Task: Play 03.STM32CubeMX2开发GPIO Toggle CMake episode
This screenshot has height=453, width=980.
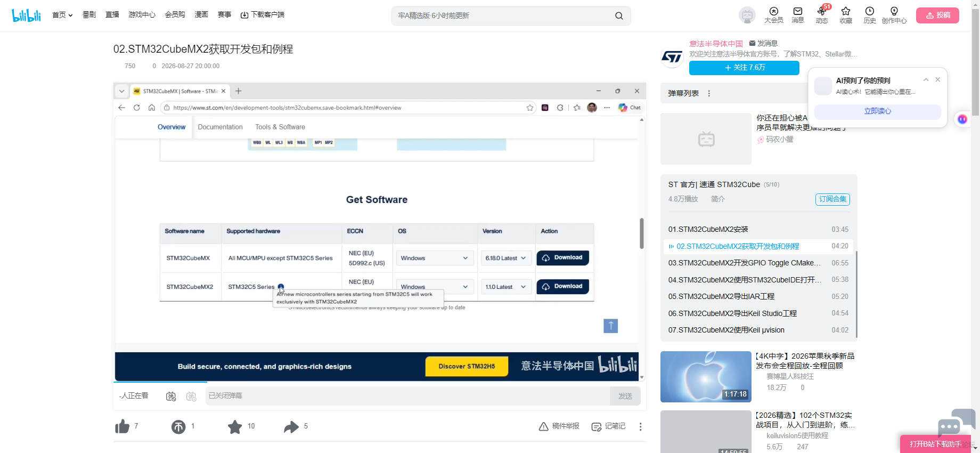Action: click(758, 263)
